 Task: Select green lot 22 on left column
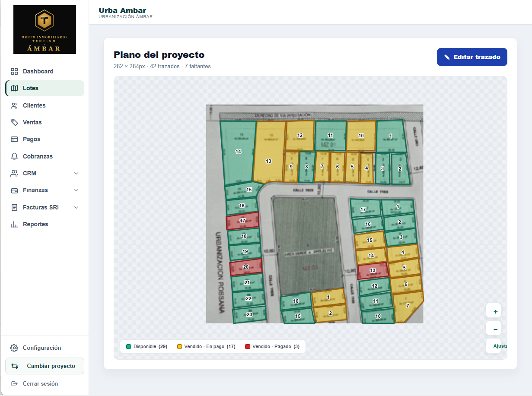coord(248,298)
